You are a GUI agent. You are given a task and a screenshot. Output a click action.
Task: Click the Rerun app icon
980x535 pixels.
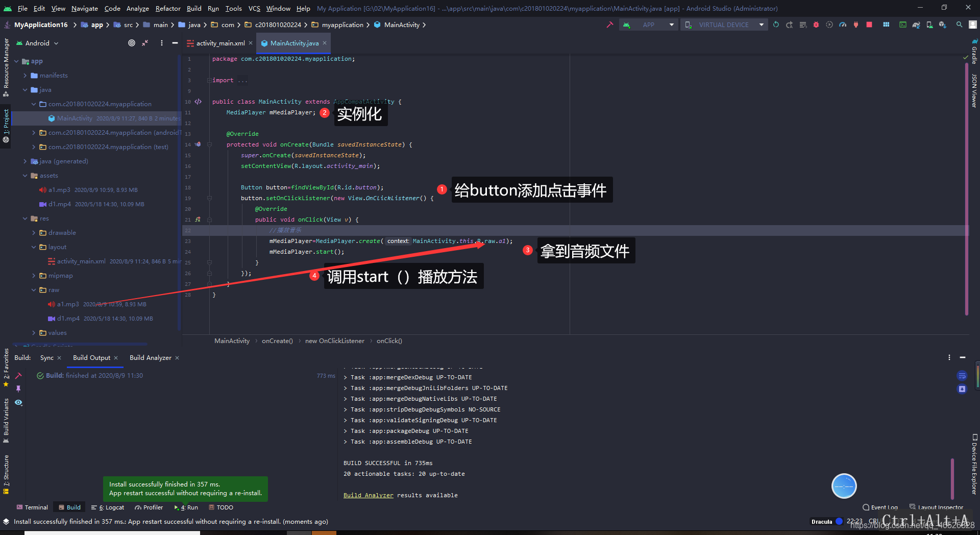tap(776, 25)
